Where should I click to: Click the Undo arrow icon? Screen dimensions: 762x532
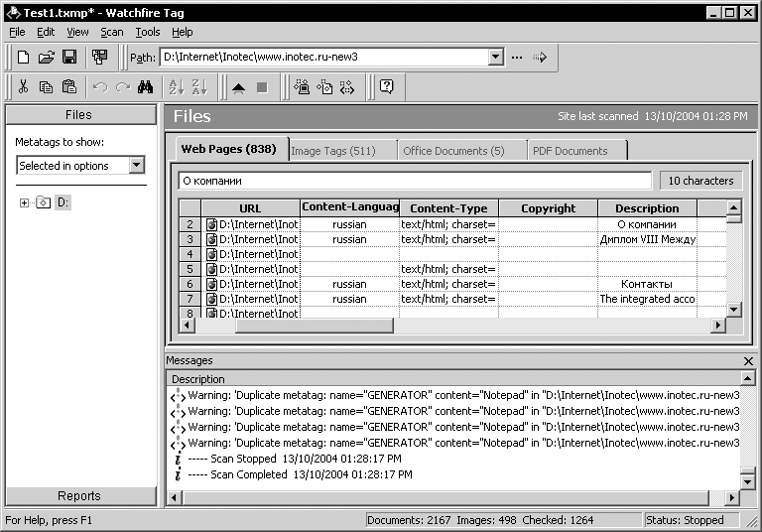tap(100, 87)
